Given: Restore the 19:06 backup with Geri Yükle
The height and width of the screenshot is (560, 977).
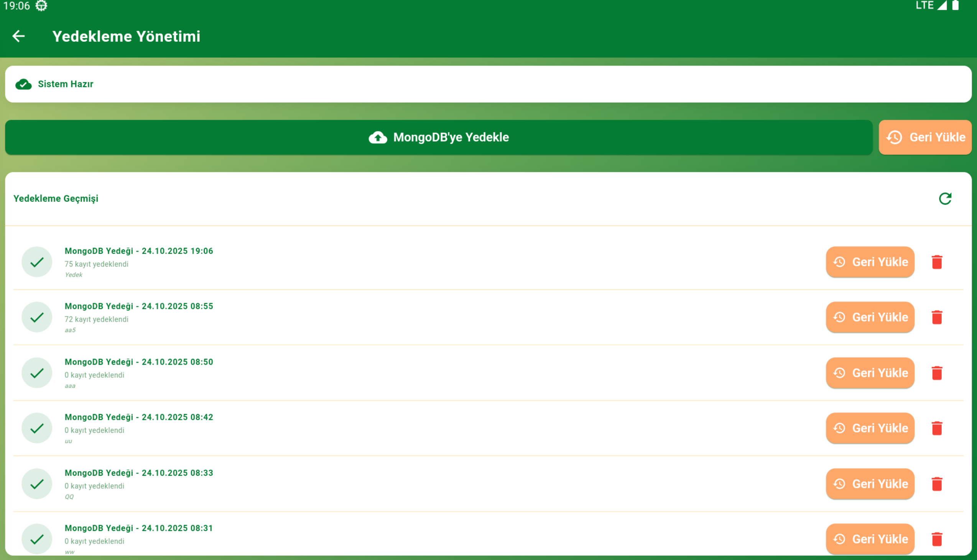Looking at the screenshot, I should click(x=870, y=262).
